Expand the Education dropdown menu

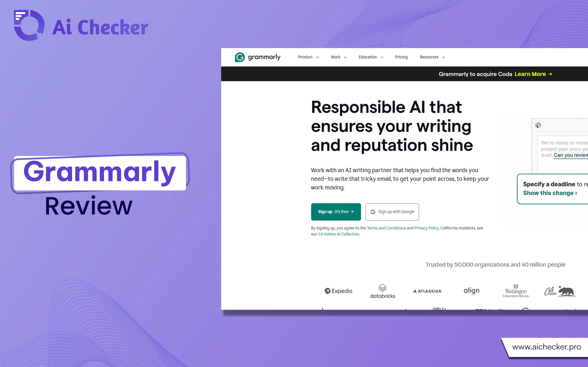coord(370,57)
